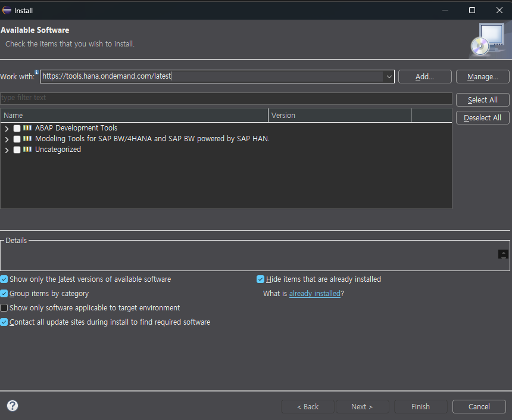Enable Show only software applicable to target environment
The height and width of the screenshot is (420, 512).
pyautogui.click(x=4, y=308)
